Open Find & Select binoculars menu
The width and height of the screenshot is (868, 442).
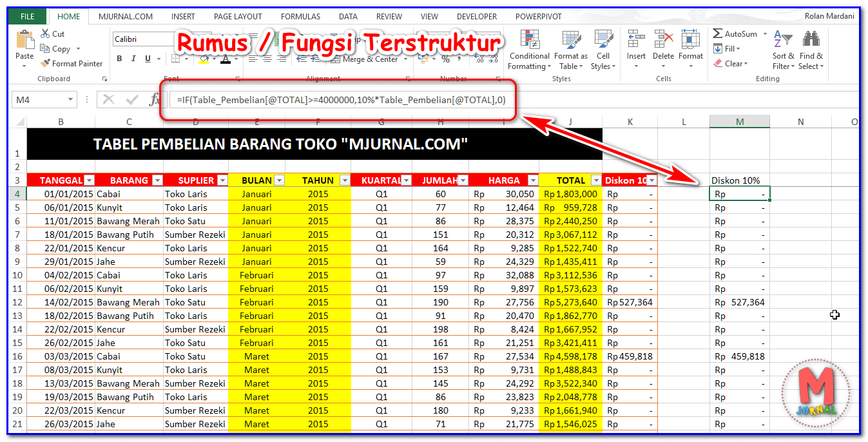811,50
